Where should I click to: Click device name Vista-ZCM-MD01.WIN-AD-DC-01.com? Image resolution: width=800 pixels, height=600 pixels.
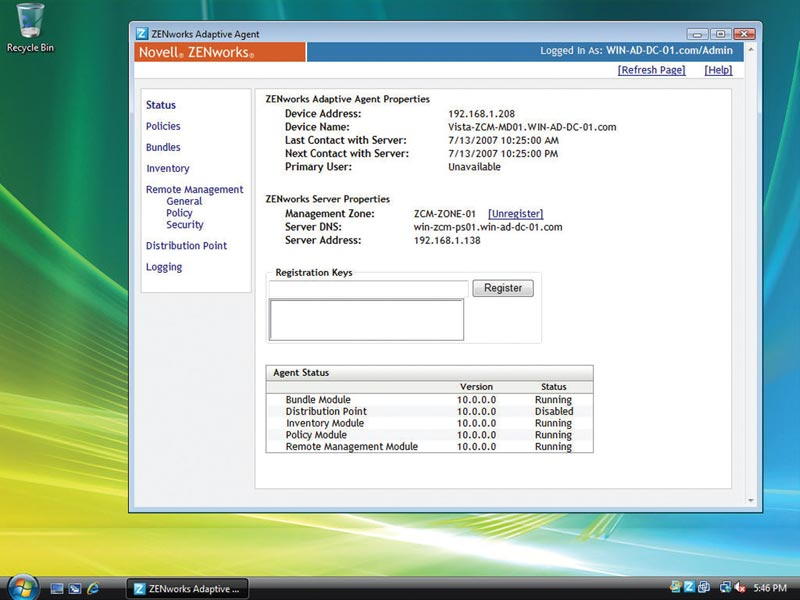click(x=532, y=127)
